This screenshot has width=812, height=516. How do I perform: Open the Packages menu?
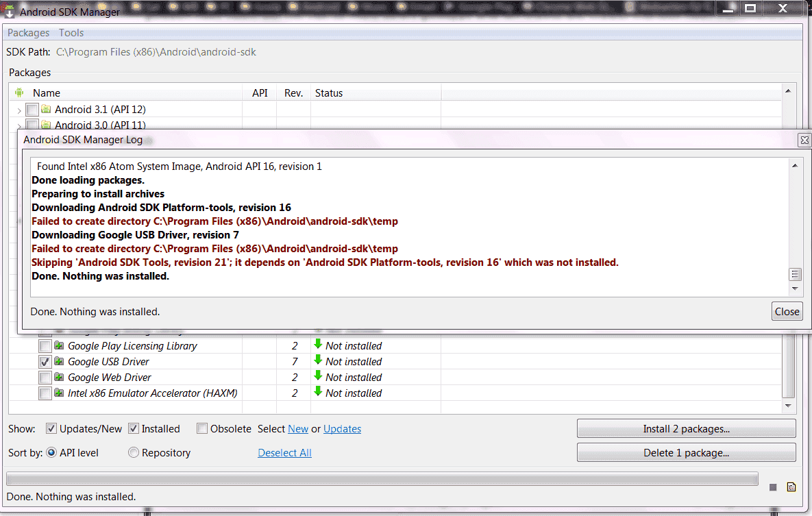click(x=29, y=33)
